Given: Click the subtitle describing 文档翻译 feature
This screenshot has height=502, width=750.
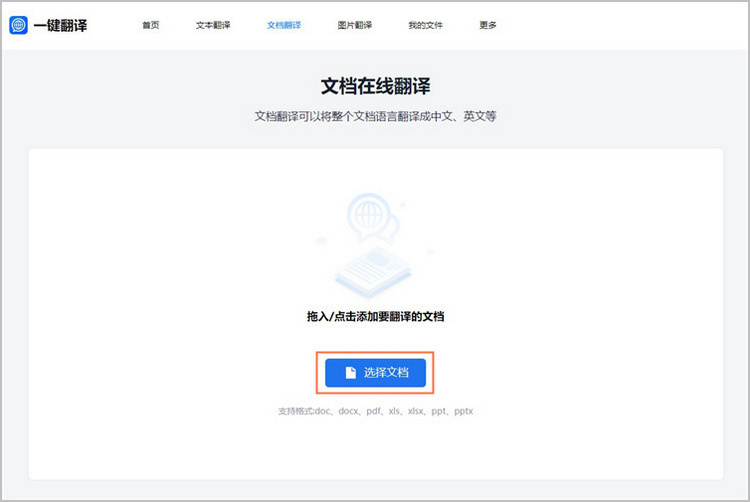Looking at the screenshot, I should point(375,117).
